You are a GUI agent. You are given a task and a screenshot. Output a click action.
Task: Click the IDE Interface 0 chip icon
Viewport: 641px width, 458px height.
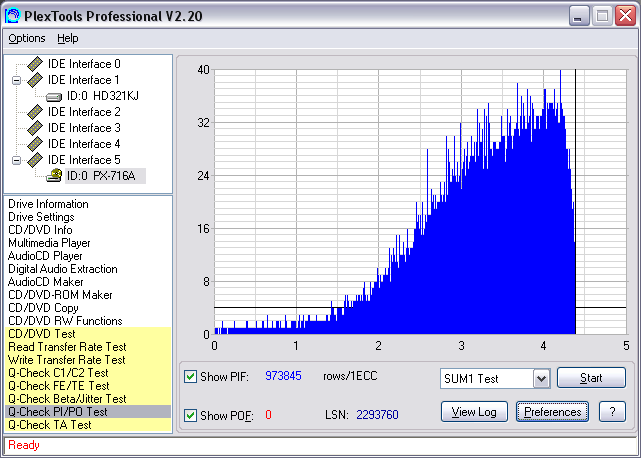[x=35, y=64]
